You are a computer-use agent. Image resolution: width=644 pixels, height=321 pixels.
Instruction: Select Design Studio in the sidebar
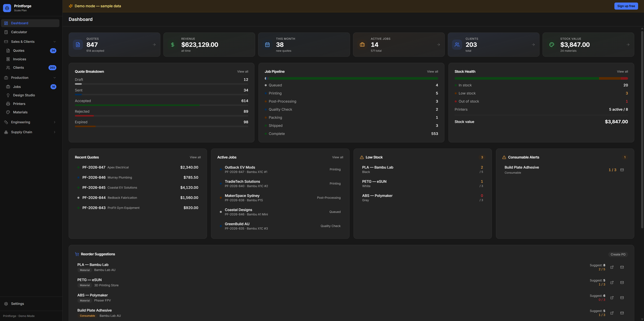pos(24,95)
